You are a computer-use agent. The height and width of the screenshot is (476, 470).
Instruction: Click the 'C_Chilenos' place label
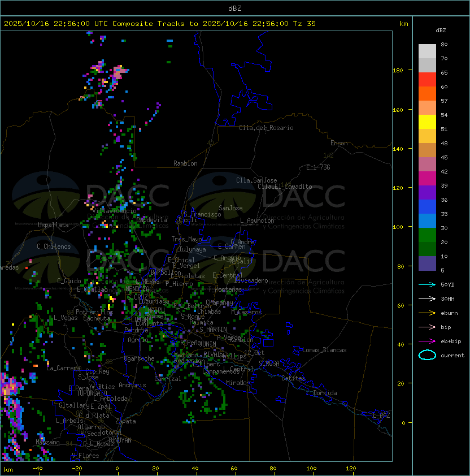click(54, 246)
